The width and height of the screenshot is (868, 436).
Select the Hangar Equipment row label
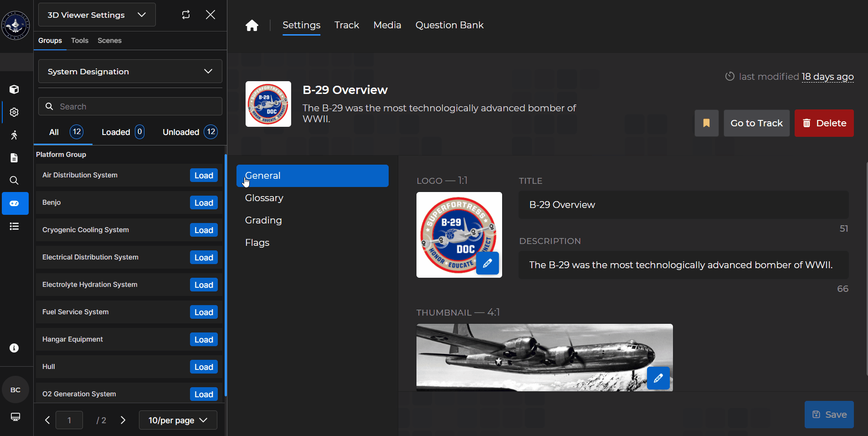coord(72,339)
